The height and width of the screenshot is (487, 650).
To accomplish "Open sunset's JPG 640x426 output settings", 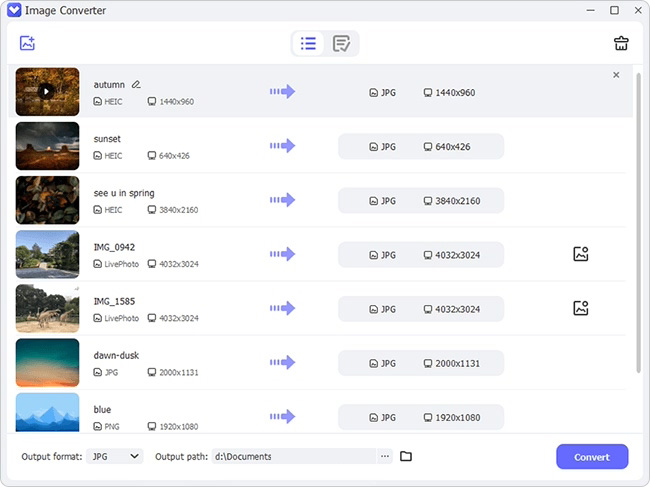I will [421, 146].
